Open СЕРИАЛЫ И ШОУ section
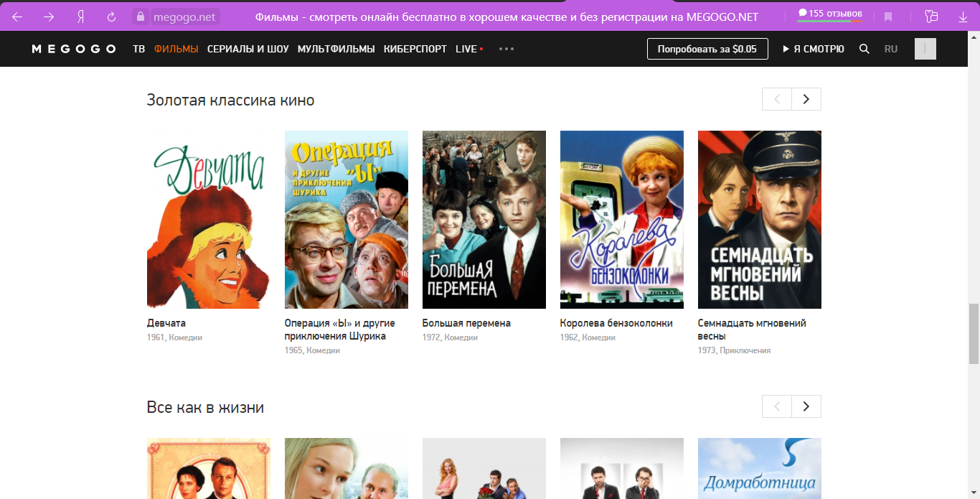 click(x=248, y=49)
